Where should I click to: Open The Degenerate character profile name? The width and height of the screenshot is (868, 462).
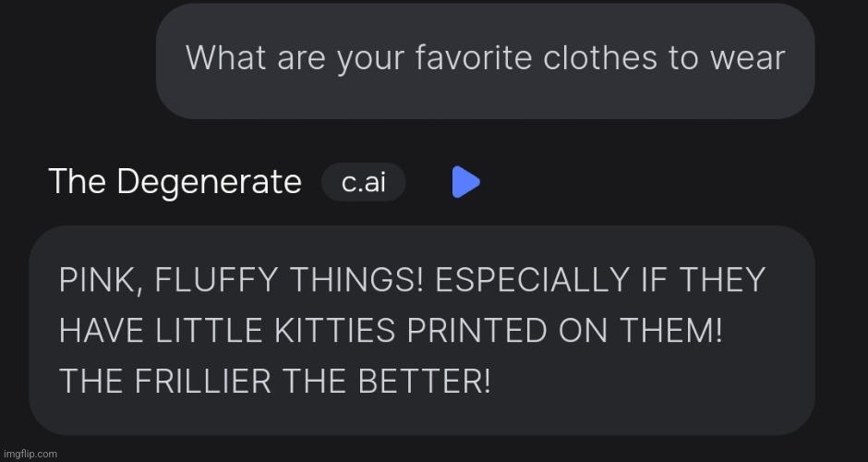[x=175, y=182]
